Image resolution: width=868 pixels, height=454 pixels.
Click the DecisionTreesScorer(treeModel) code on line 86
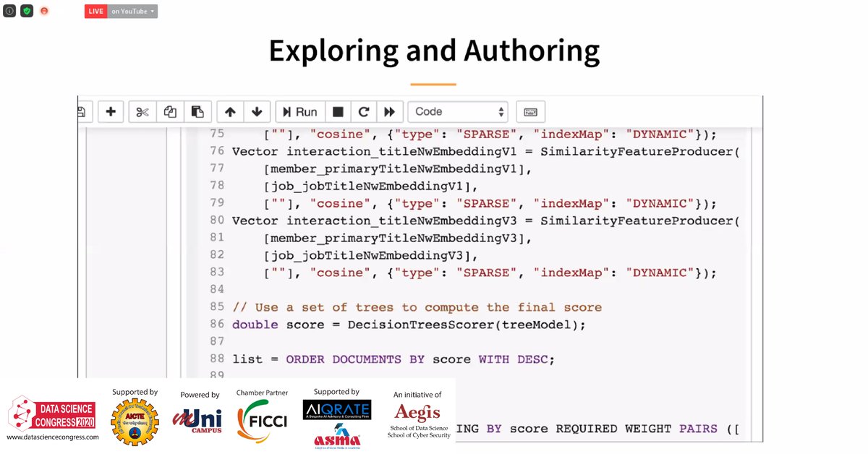click(x=467, y=325)
